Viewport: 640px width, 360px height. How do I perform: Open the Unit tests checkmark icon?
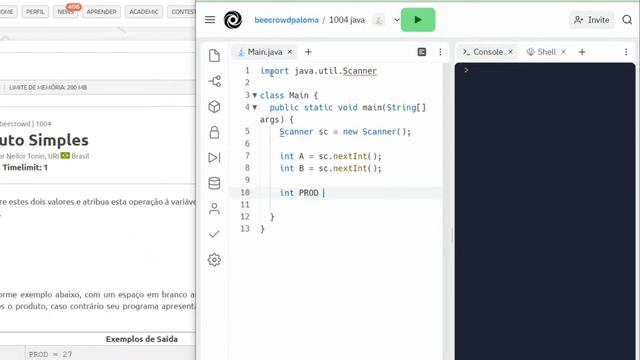click(214, 234)
